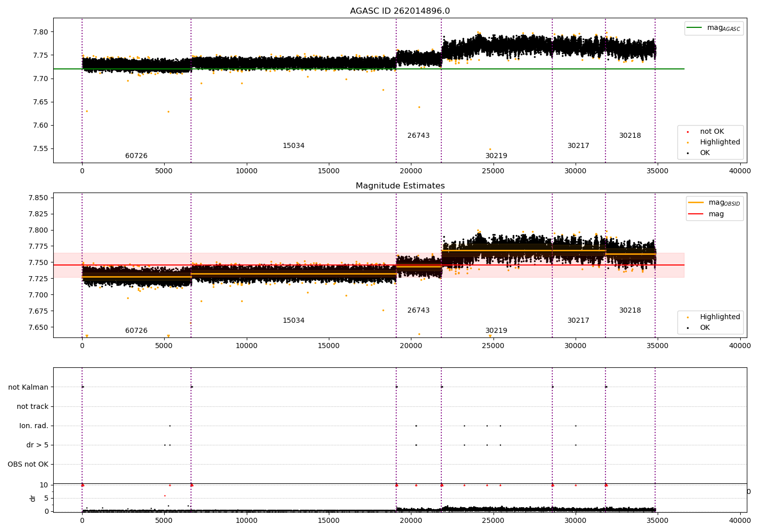Click 30218 in the Magnitude Estimates panel

630,311
